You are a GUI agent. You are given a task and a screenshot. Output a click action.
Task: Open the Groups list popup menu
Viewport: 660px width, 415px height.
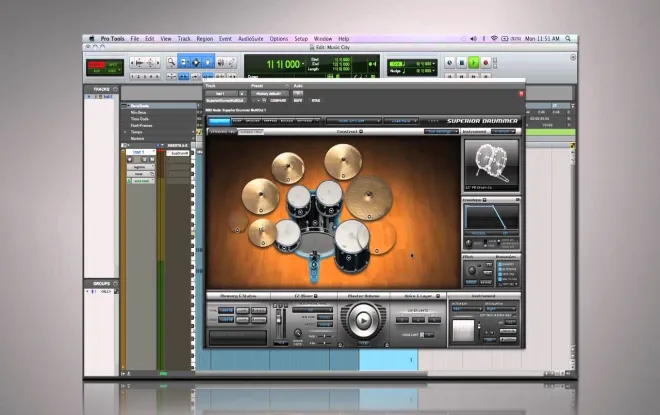[x=115, y=283]
